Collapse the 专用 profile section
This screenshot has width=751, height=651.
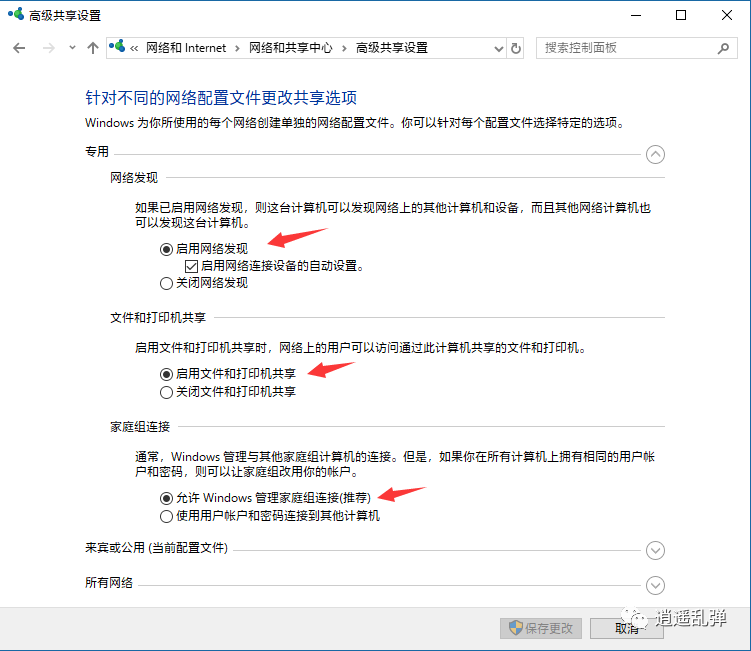pos(655,154)
